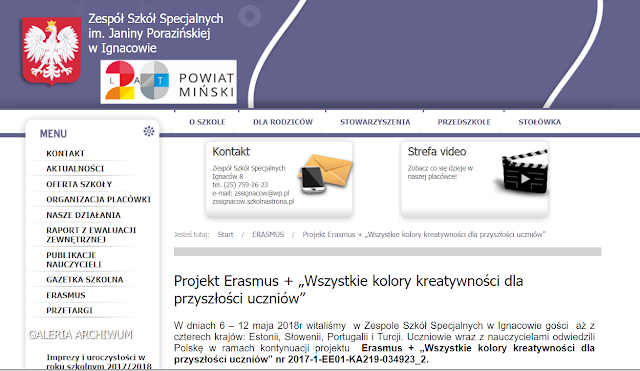Open the PRZEDSZKOLE top menu
This screenshot has width=640, height=371.
click(464, 122)
